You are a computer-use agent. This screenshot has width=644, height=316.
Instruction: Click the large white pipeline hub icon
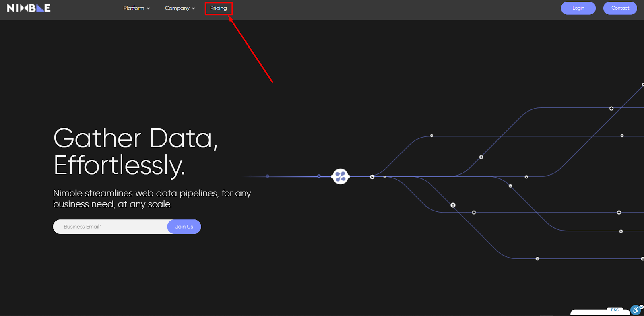pos(340,176)
